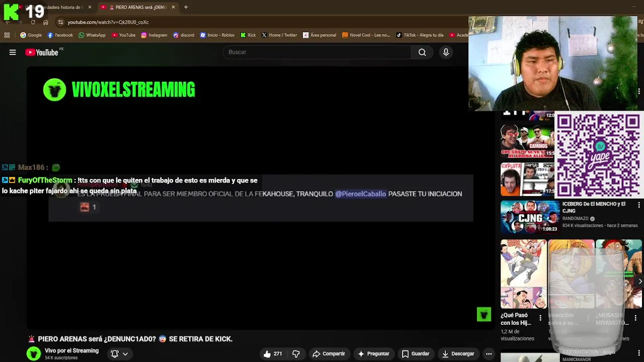Viewport: 644px width, 362px height.
Task: Like the video with 271 likes
Action: click(272, 354)
